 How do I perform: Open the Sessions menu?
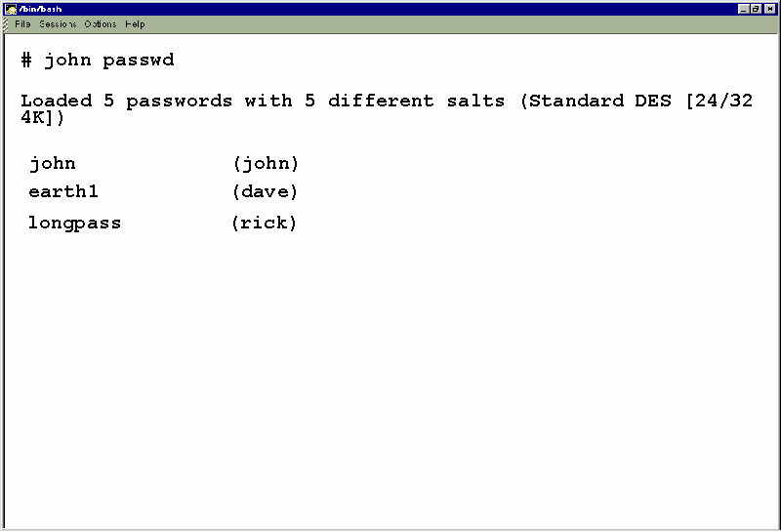[58, 23]
